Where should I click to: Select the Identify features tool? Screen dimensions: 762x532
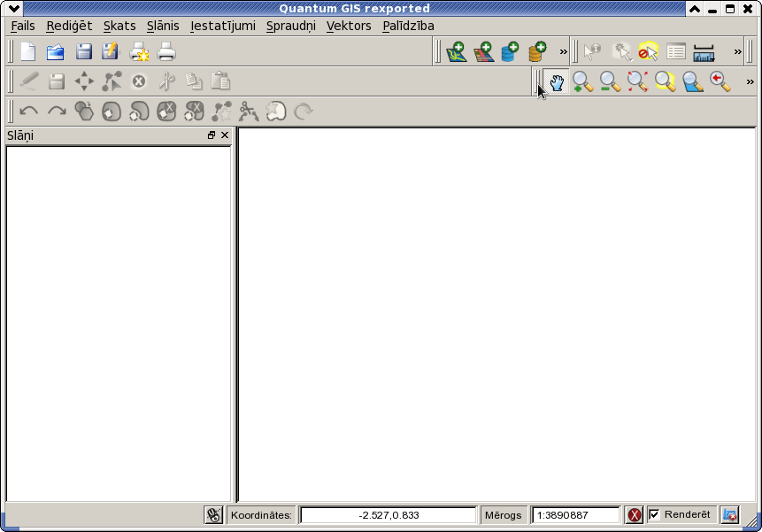(x=592, y=51)
